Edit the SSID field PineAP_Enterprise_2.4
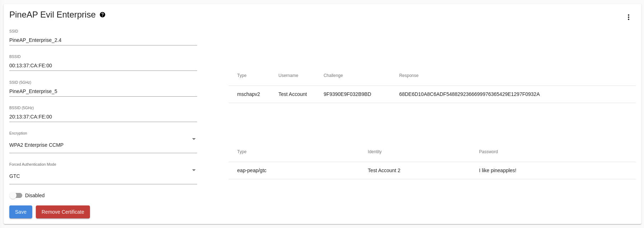Screen dimensions: 644x228 pyautogui.click(x=103, y=40)
